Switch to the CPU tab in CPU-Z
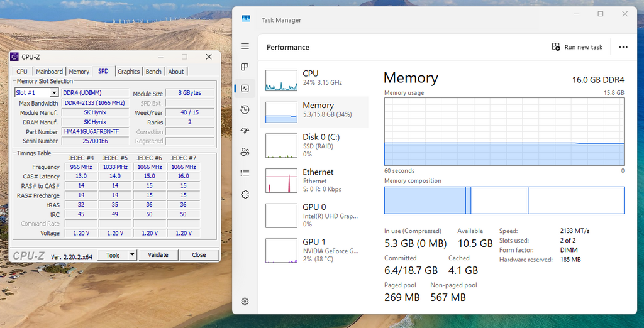 (22, 72)
